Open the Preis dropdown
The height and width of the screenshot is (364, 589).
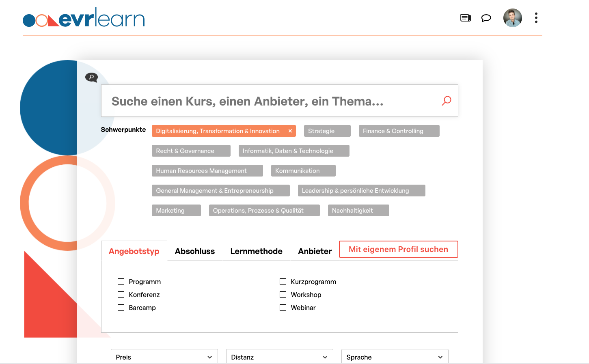click(164, 357)
